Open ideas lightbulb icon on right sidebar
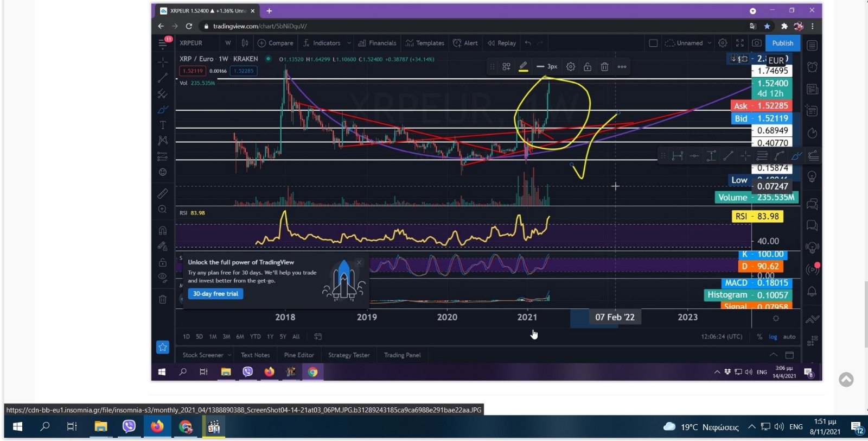This screenshot has height=441, width=868. pyautogui.click(x=812, y=177)
